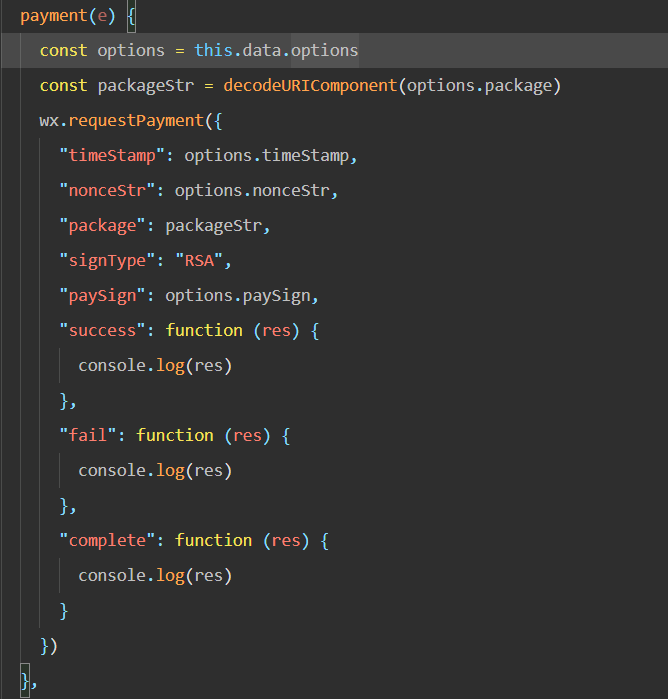Click console.log inside the complete callback

(x=132, y=576)
